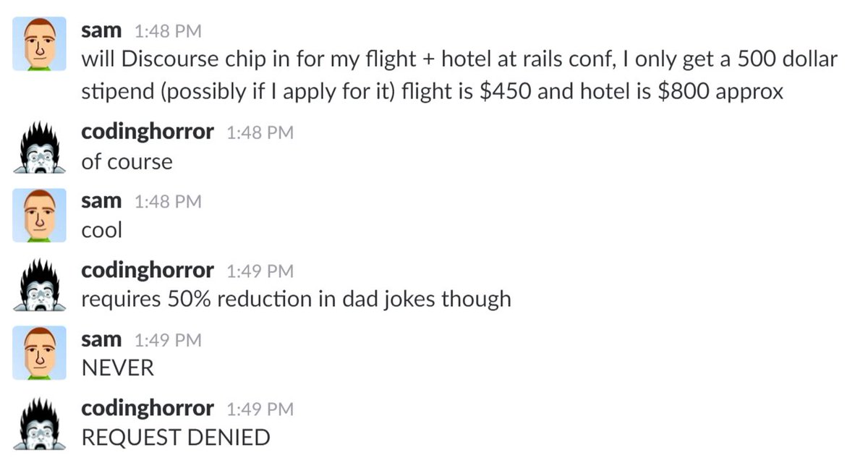Click the "requires 50% reduction in dad jokes" message
Image resolution: width=868 pixels, height=463 pixels.
[296, 299]
